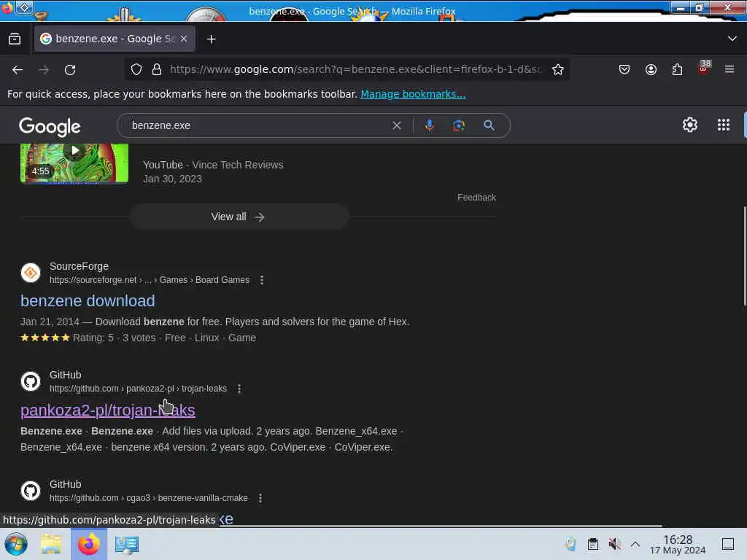Viewport: 747px width, 560px height.
Task: Click View all videos button
Action: click(239, 217)
